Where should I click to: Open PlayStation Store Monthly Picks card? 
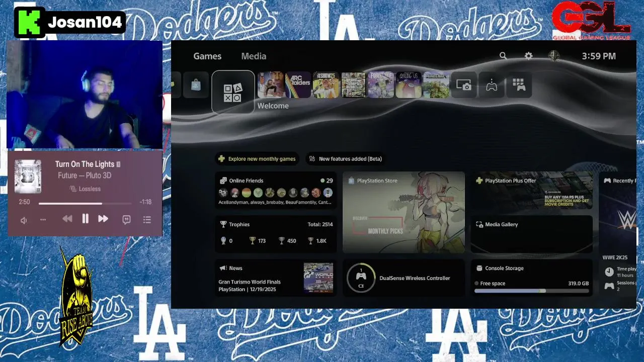pyautogui.click(x=404, y=213)
